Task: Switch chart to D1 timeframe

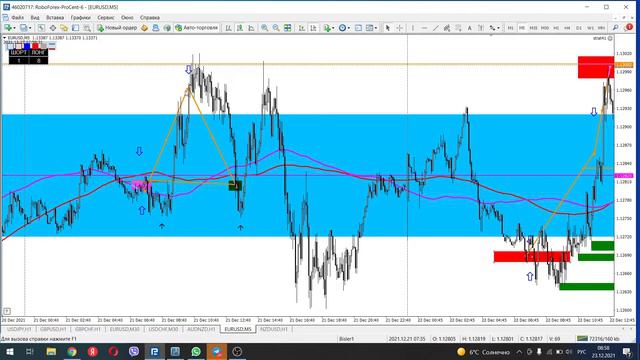Action: tap(579, 28)
